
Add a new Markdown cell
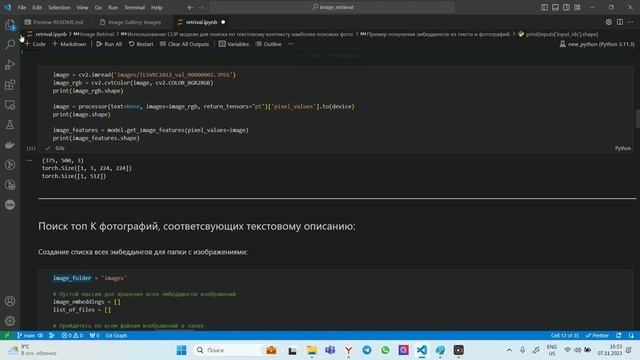click(x=69, y=44)
